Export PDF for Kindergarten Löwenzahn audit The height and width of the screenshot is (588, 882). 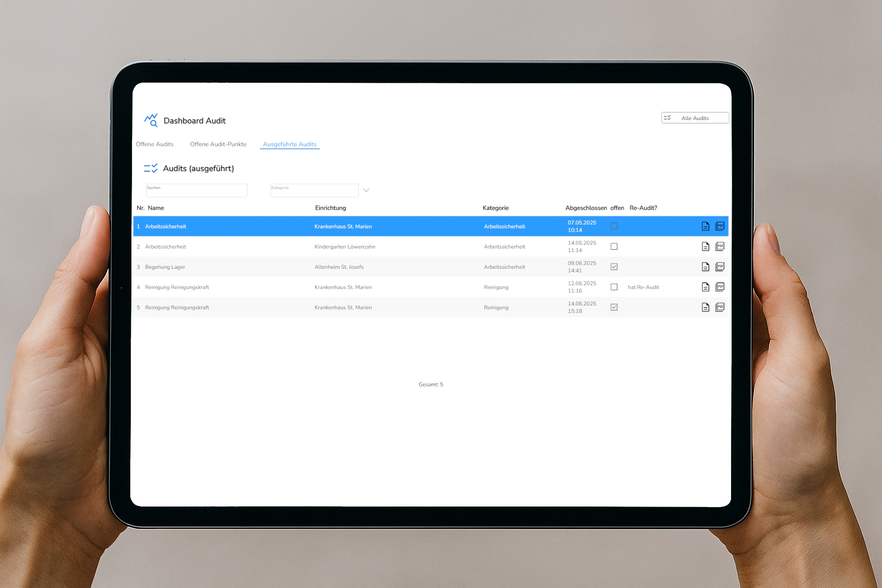click(720, 246)
